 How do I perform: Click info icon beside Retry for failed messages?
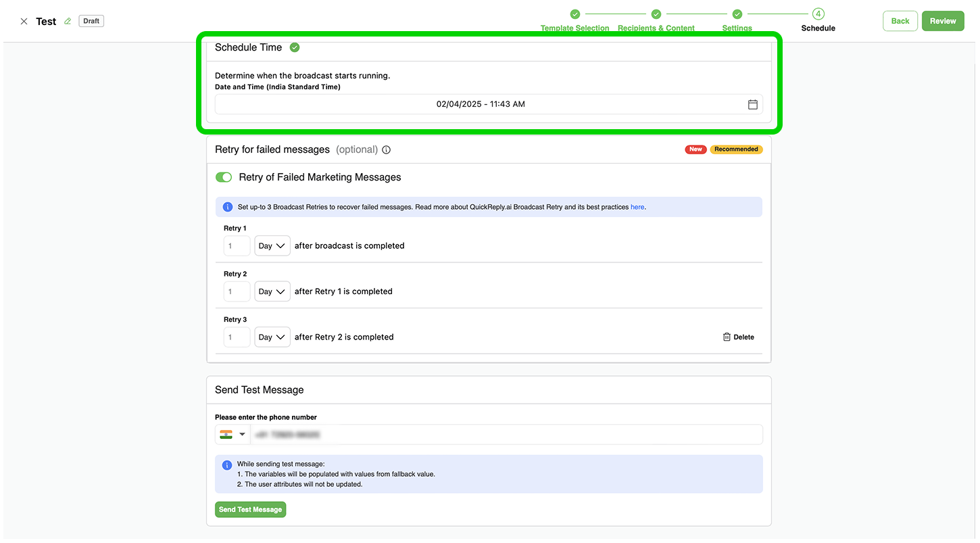click(387, 150)
